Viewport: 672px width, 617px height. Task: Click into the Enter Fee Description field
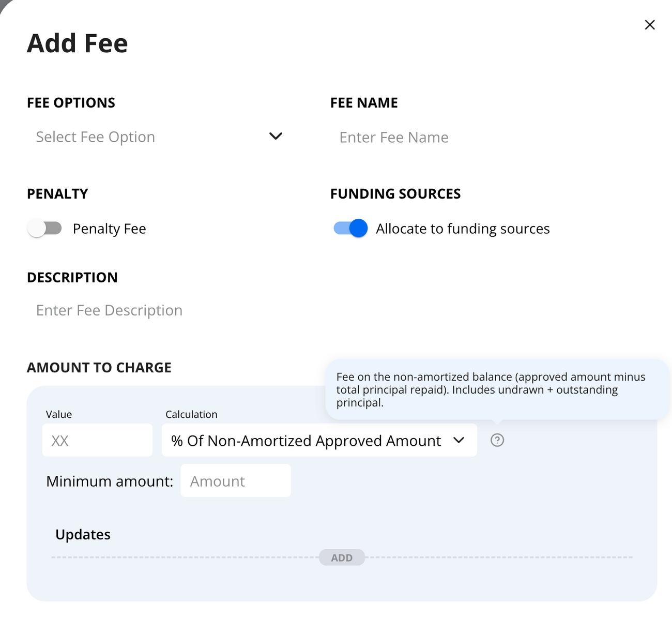pos(207,310)
